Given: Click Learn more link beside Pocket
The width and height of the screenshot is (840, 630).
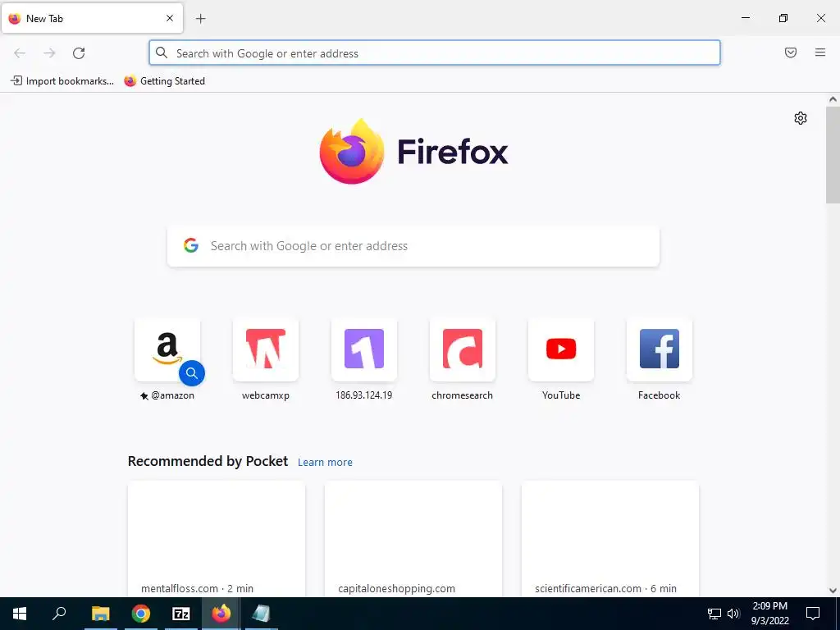Looking at the screenshot, I should 325,463.
